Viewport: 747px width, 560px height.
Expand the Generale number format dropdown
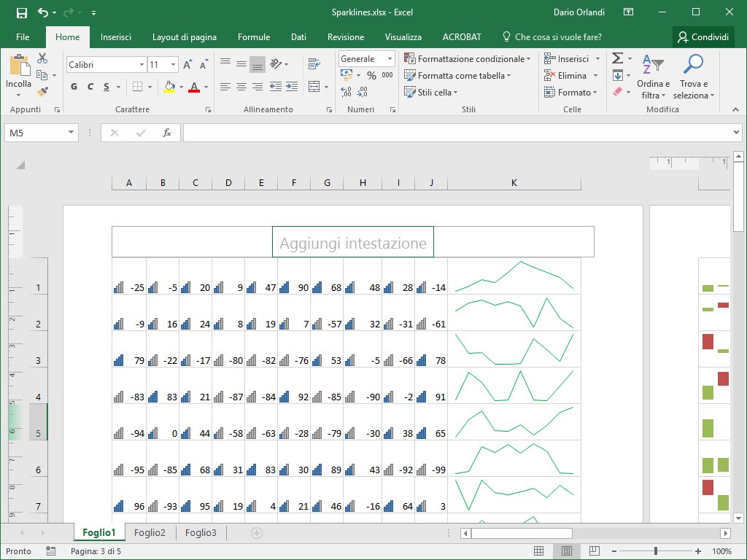point(390,59)
